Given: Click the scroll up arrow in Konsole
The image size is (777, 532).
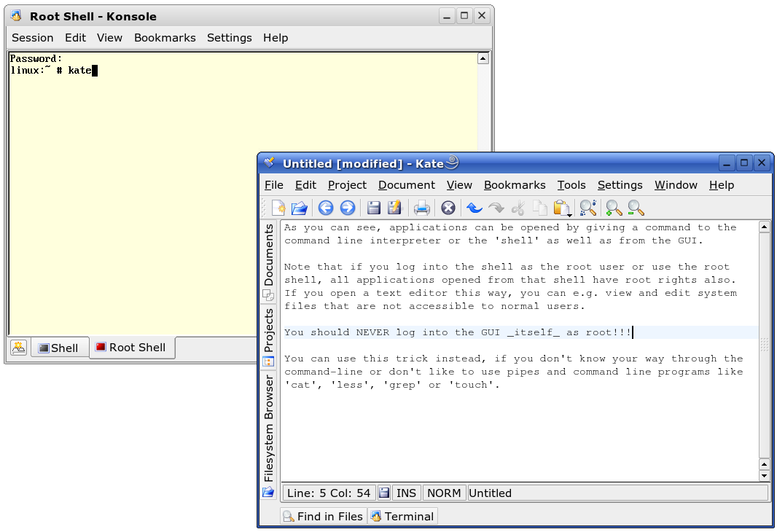Looking at the screenshot, I should point(483,58).
